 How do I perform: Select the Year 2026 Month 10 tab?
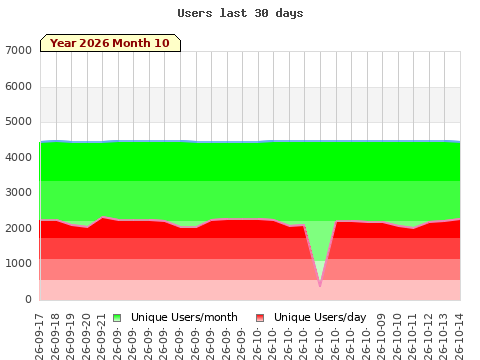pyautogui.click(x=110, y=43)
